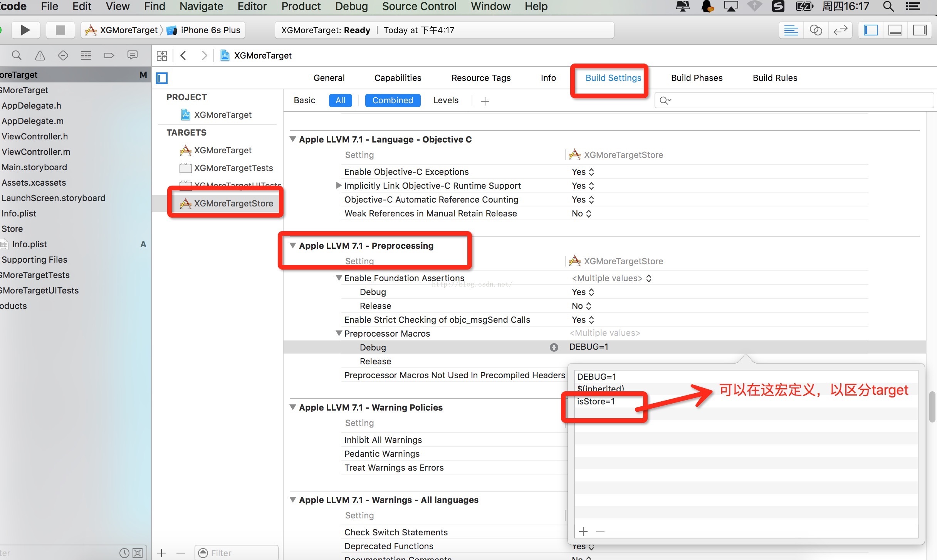Run the XGMoreTarget scheme with play button

pos(25,30)
